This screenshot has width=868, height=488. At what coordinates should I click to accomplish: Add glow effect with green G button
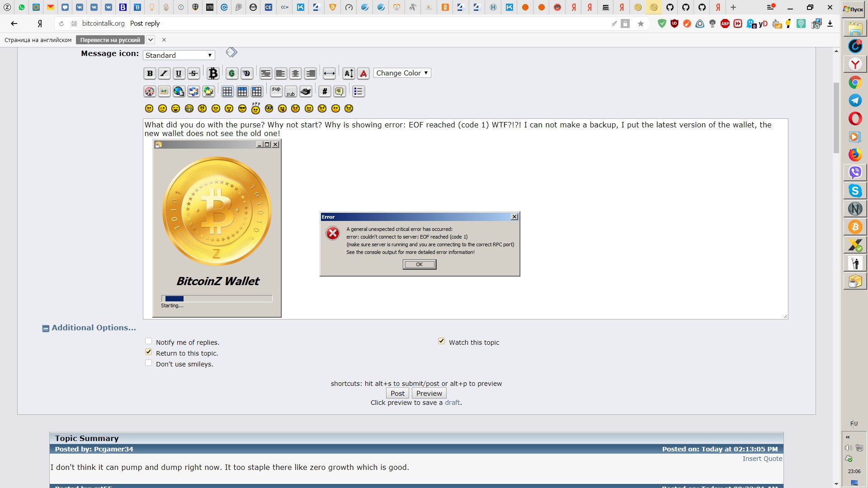click(x=232, y=73)
